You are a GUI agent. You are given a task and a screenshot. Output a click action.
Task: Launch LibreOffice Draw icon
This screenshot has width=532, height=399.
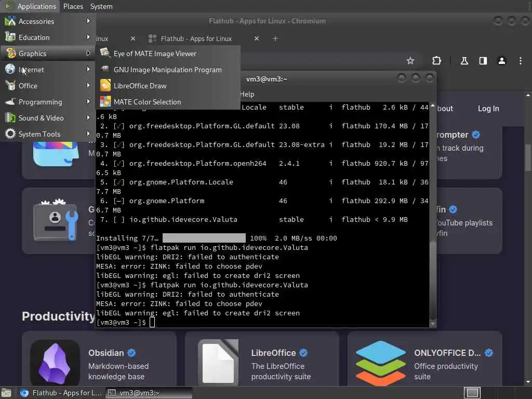click(x=105, y=86)
